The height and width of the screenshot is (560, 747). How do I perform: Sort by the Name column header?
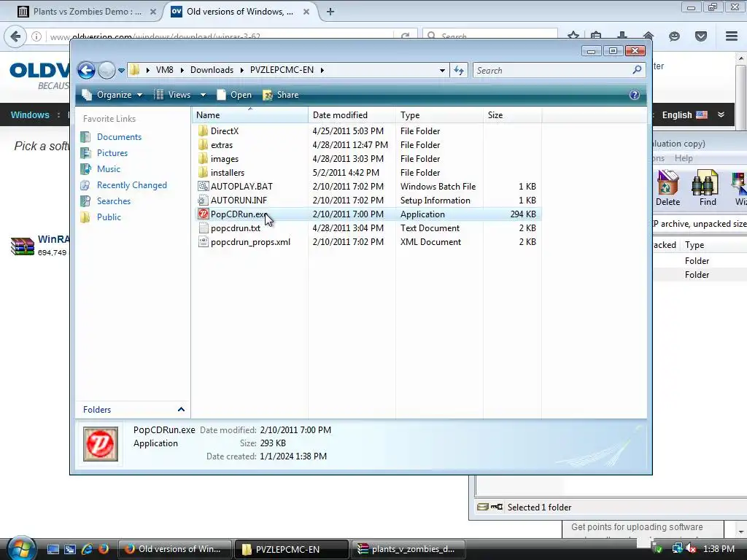(251, 115)
